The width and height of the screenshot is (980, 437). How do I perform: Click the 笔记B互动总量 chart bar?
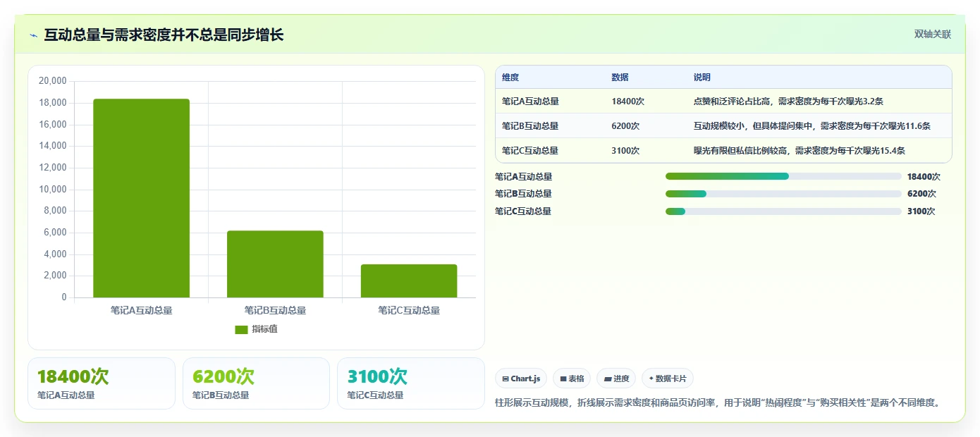pos(275,264)
